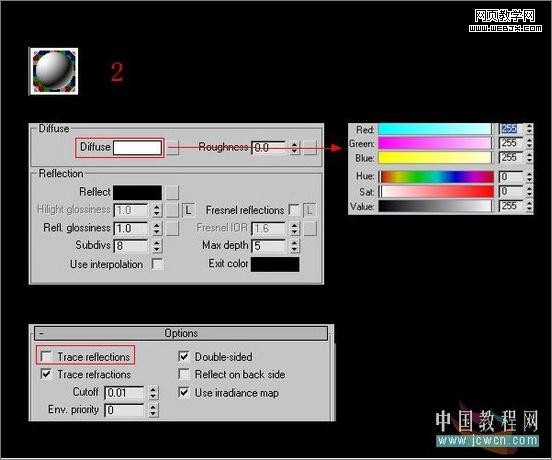The image size is (552, 460).
Task: Enable the Trace reflections checkbox
Action: (46, 356)
